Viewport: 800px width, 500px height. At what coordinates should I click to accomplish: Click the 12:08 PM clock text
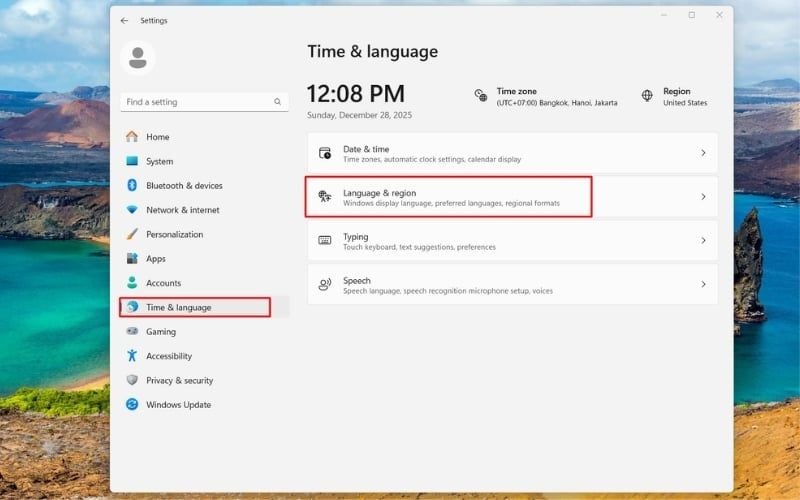pos(356,94)
